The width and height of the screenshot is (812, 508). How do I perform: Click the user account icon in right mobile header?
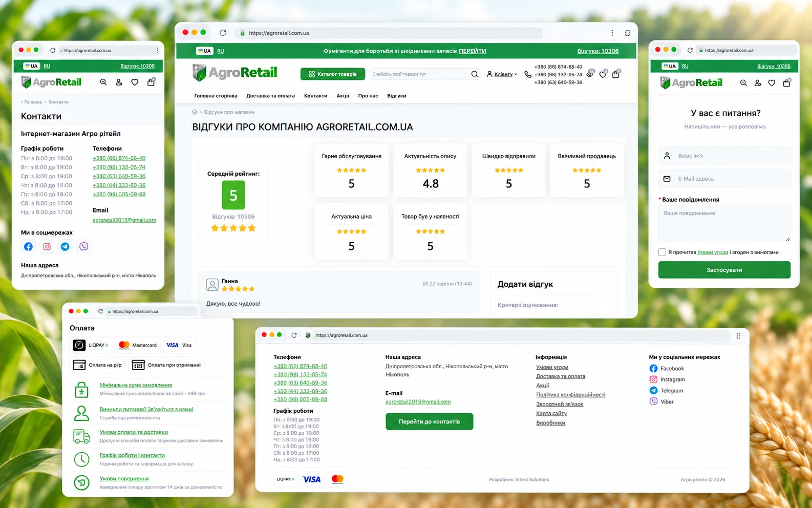tap(757, 83)
